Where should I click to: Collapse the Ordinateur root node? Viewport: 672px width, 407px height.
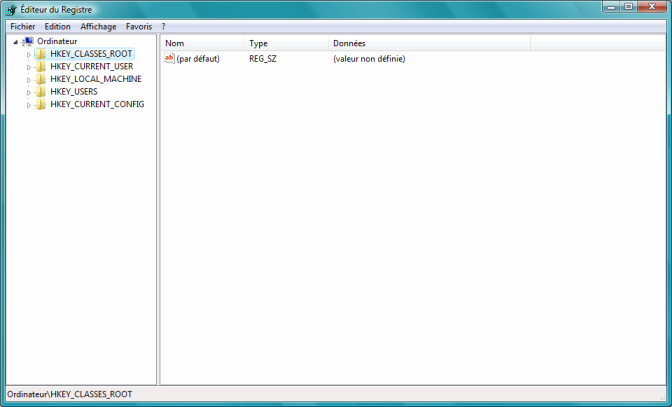pos(16,42)
